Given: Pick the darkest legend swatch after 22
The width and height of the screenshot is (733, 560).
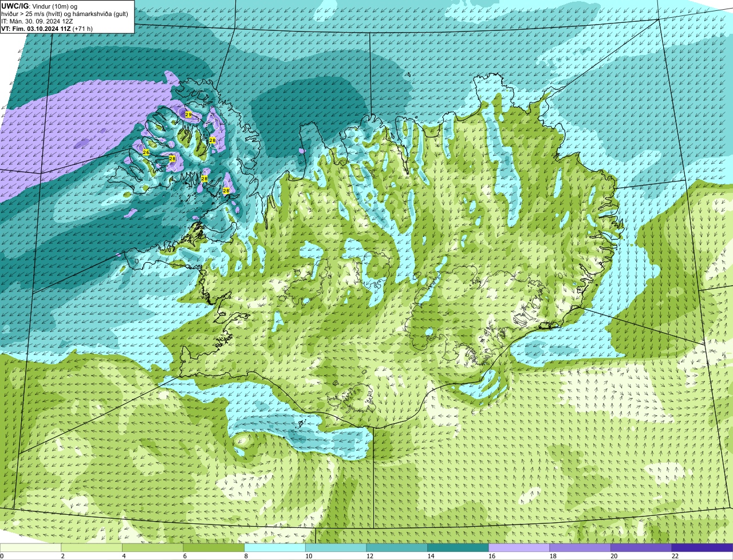Looking at the screenshot, I should pyautogui.click(x=702, y=547).
